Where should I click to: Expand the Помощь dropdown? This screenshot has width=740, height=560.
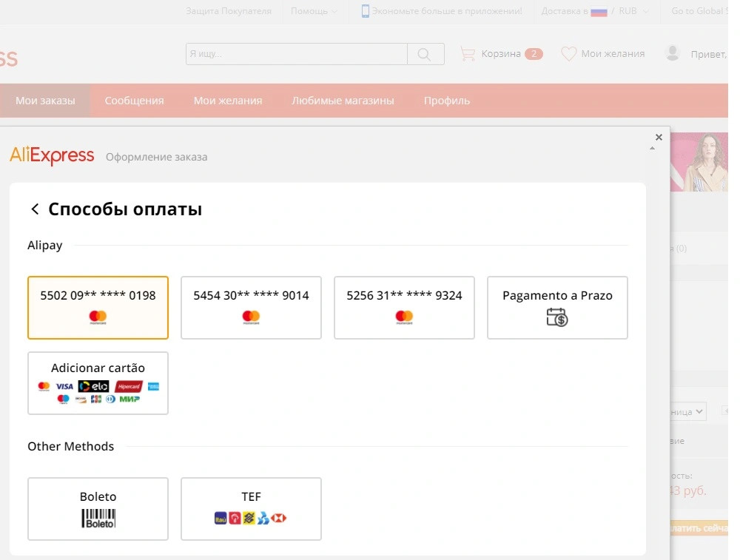click(314, 11)
